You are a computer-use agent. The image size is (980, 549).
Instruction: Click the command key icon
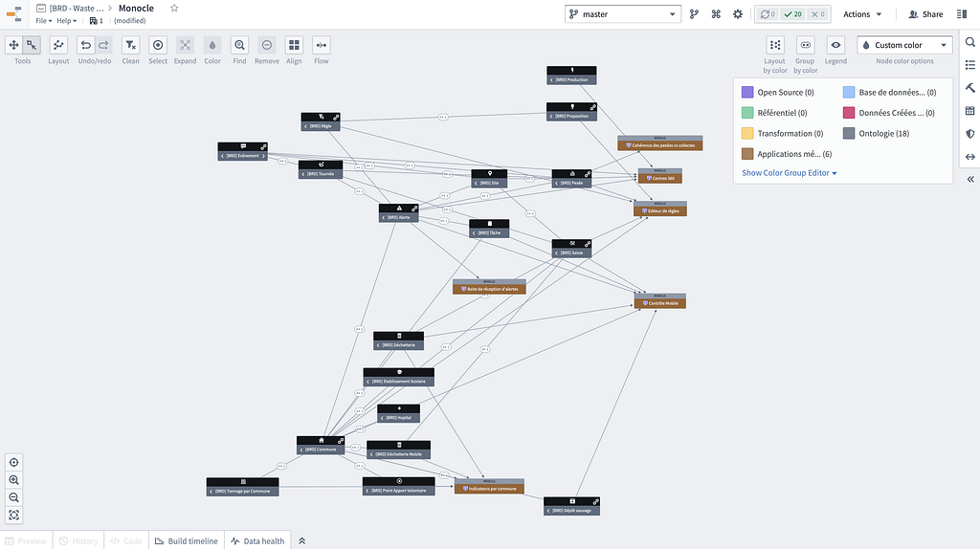coord(716,14)
